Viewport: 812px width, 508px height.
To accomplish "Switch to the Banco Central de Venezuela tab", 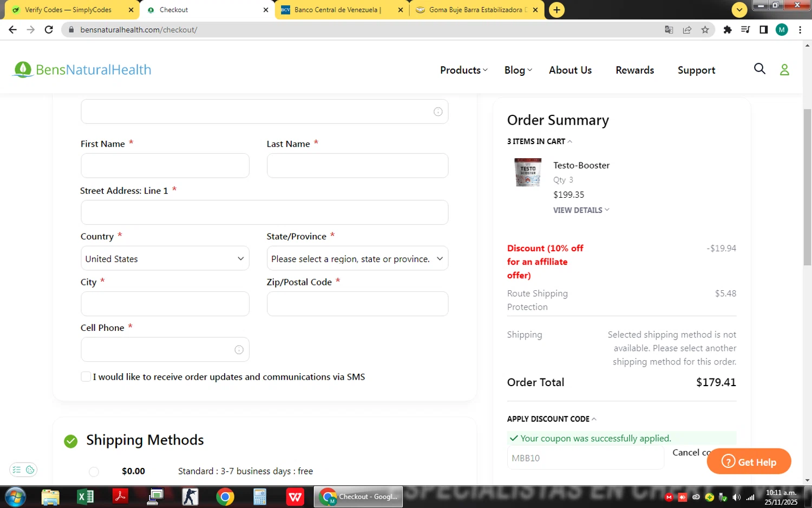I will [337, 10].
